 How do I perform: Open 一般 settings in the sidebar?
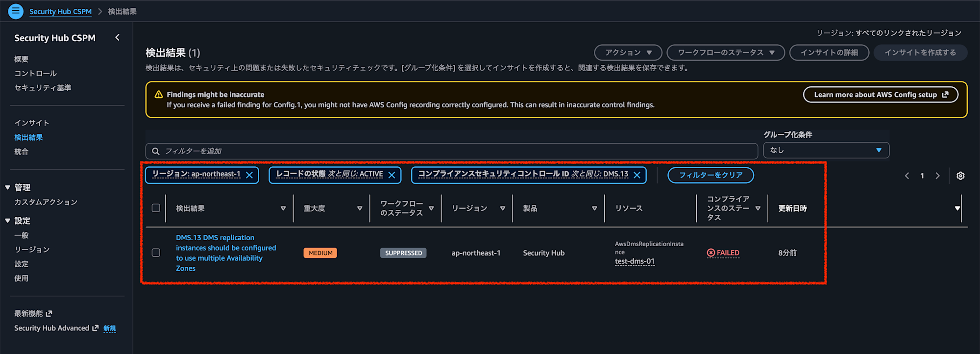22,235
